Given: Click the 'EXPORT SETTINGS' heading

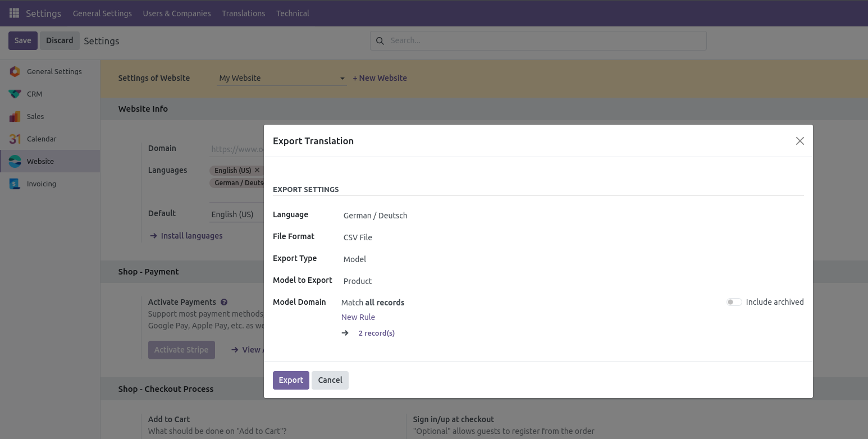Looking at the screenshot, I should pos(306,189).
